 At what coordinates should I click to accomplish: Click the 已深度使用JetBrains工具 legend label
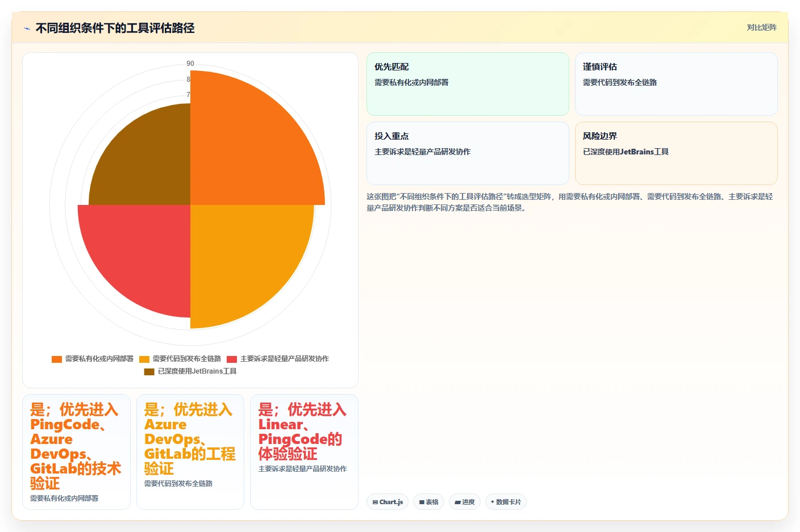click(x=197, y=371)
